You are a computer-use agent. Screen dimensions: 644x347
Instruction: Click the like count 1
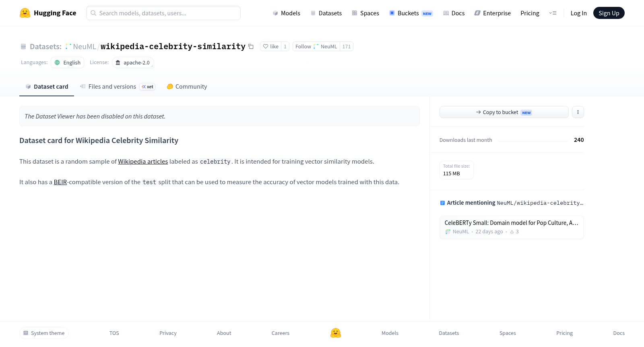pyautogui.click(x=285, y=46)
